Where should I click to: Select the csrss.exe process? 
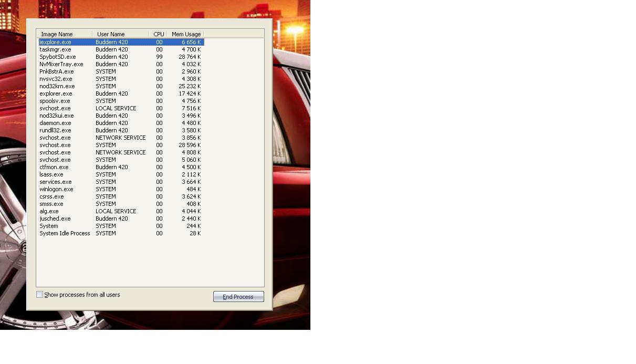[x=121, y=196]
